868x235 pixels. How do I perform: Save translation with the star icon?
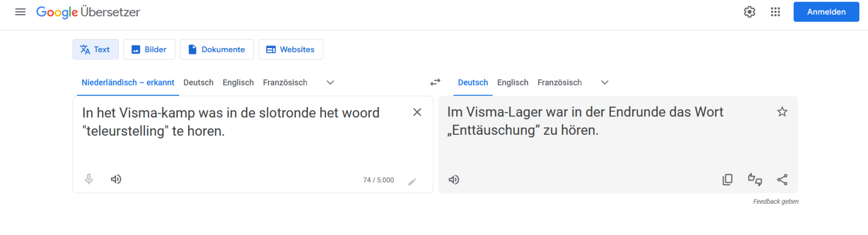[x=782, y=112]
